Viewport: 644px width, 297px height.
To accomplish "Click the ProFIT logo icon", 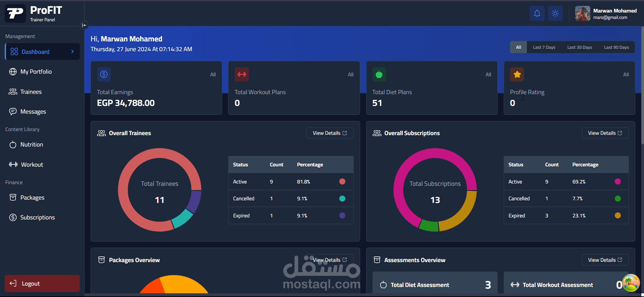I will click(15, 13).
